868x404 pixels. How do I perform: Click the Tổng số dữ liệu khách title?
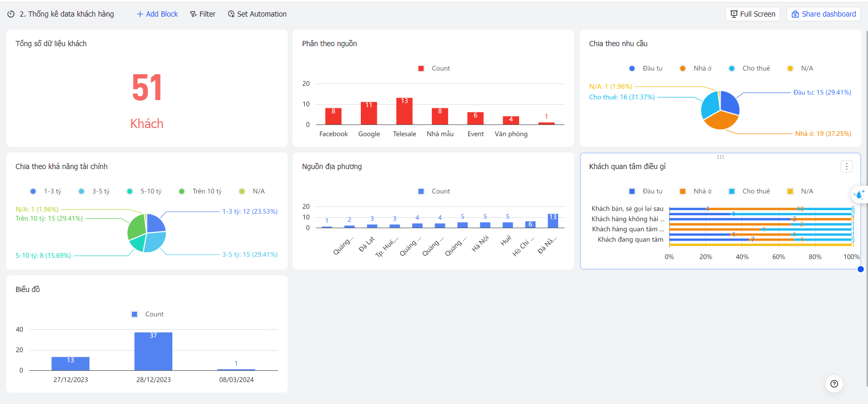pyautogui.click(x=51, y=44)
